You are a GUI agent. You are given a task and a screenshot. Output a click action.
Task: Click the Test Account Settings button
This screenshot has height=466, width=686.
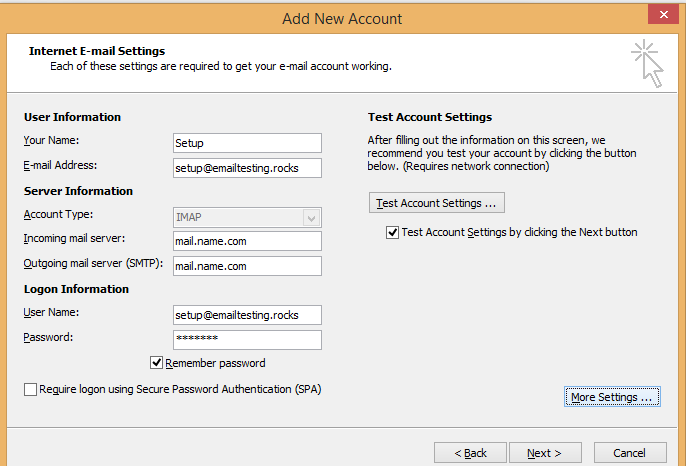coord(437,203)
